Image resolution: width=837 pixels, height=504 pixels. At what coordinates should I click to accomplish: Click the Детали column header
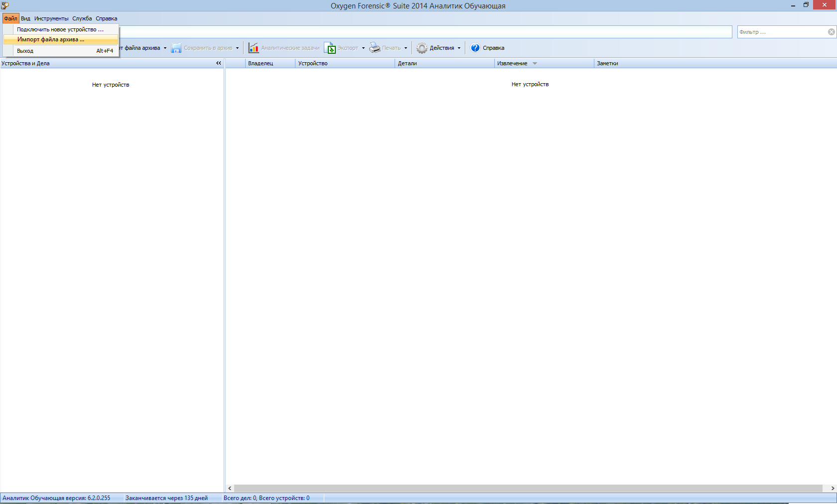[444, 63]
